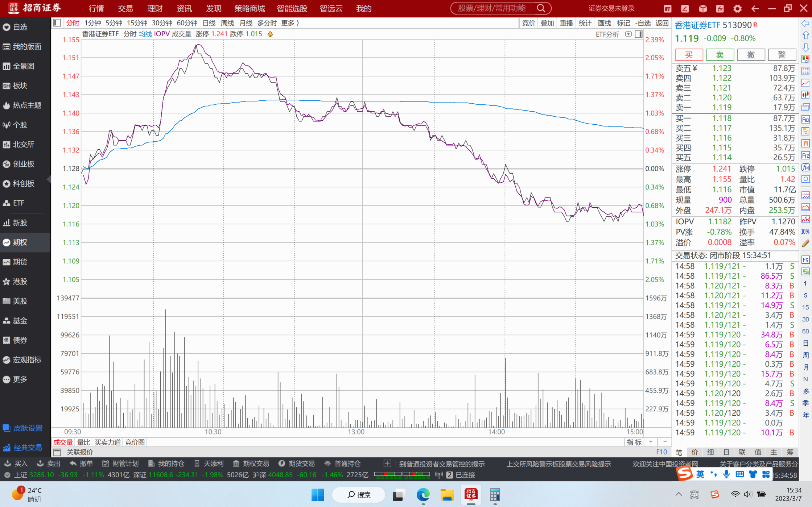
Task: Click the stock search input field
Action: pyautogui.click(x=491, y=8)
